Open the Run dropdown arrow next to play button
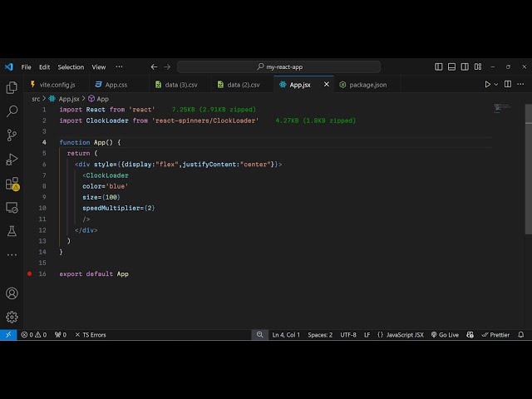Screen dimensions: 532x399 (x=497, y=84)
